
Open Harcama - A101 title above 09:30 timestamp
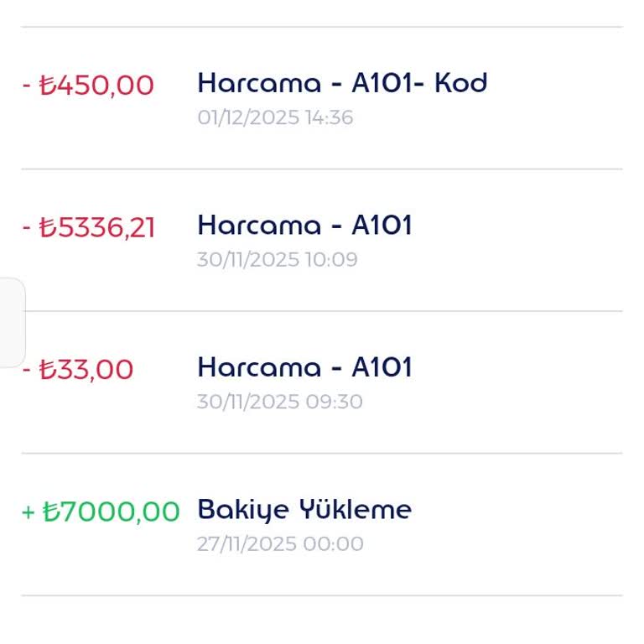304,367
